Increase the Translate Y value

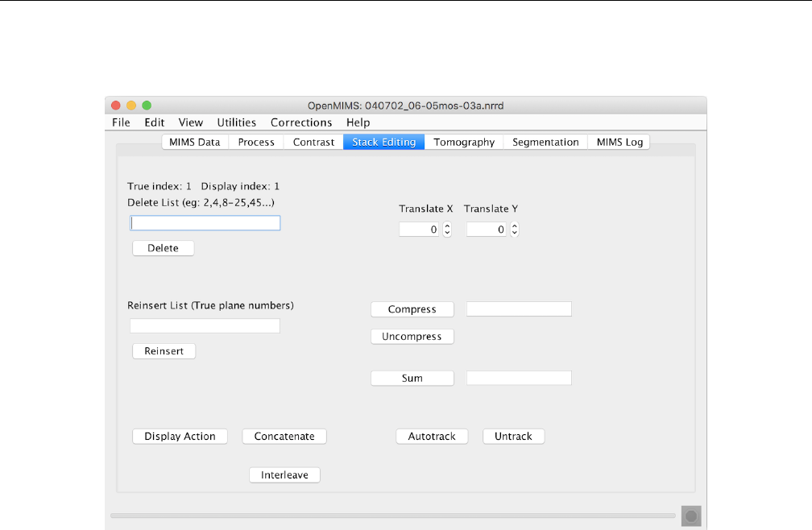tap(514, 226)
